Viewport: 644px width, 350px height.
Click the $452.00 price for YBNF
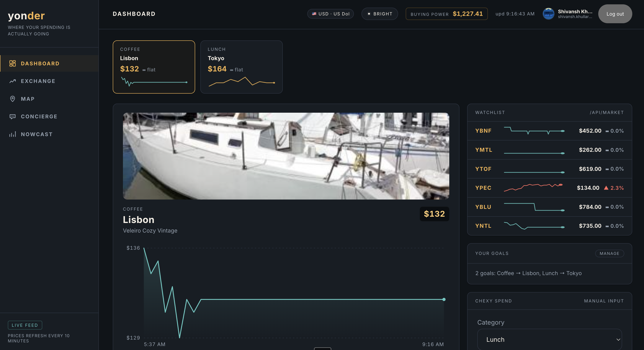pyautogui.click(x=590, y=131)
